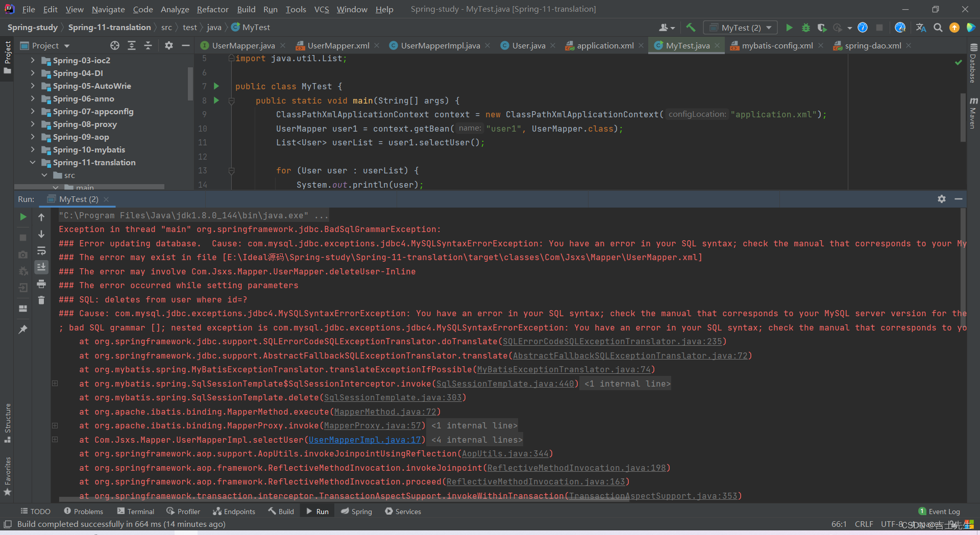980x535 pixels.
Task: Hide the Run tool window
Action: (x=959, y=199)
